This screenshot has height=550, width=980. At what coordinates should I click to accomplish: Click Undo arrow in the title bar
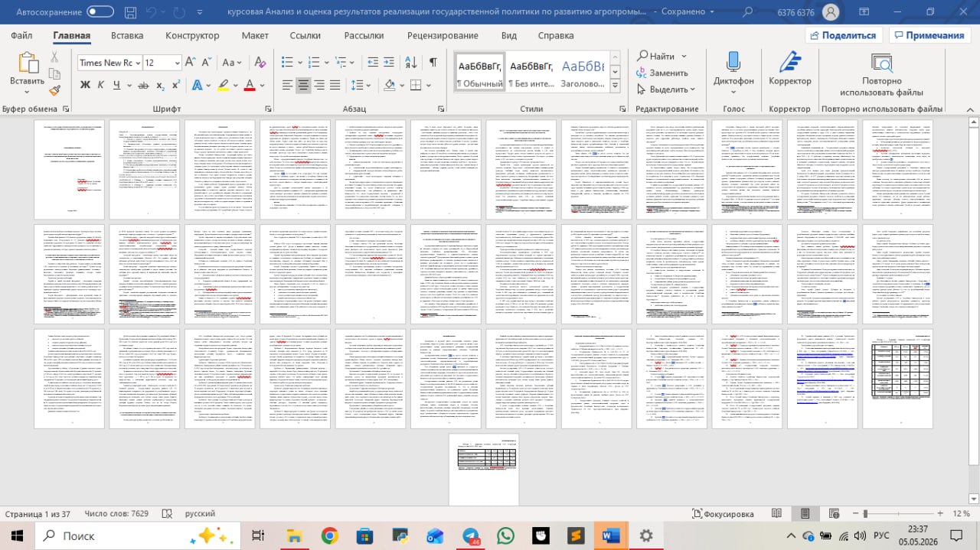click(150, 11)
